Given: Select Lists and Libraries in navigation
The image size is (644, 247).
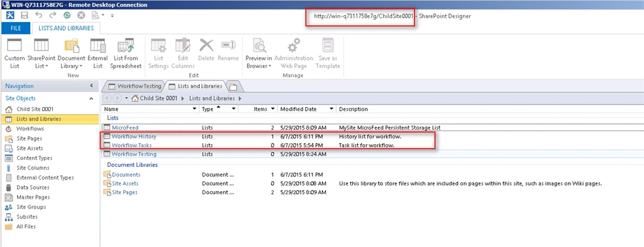Looking at the screenshot, I should [x=50, y=119].
